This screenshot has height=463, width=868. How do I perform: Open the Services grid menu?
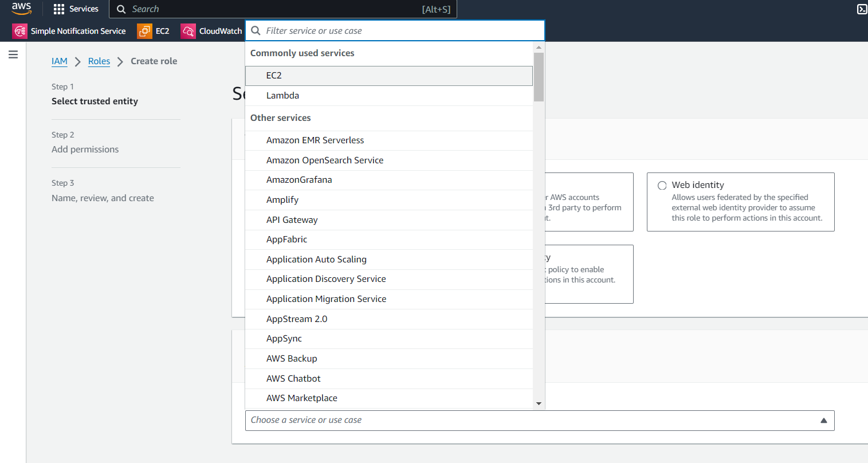coord(76,9)
